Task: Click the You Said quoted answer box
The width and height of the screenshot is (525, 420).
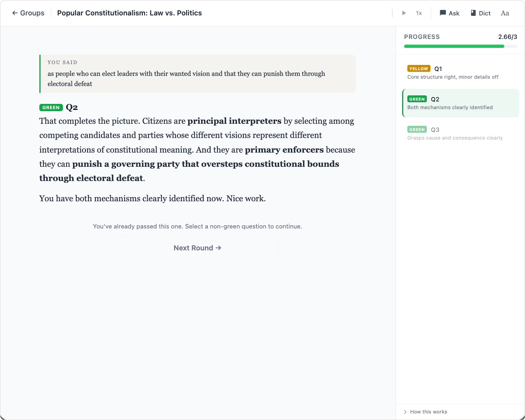Action: click(x=198, y=74)
